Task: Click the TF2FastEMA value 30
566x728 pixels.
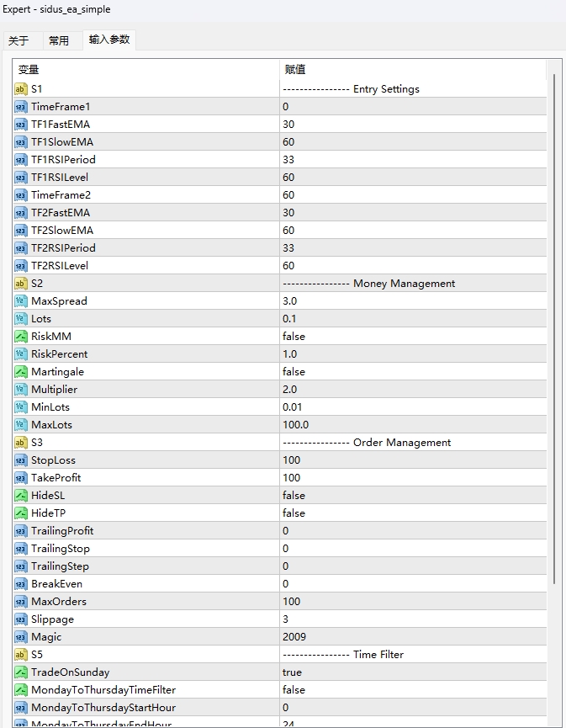Action: click(288, 213)
